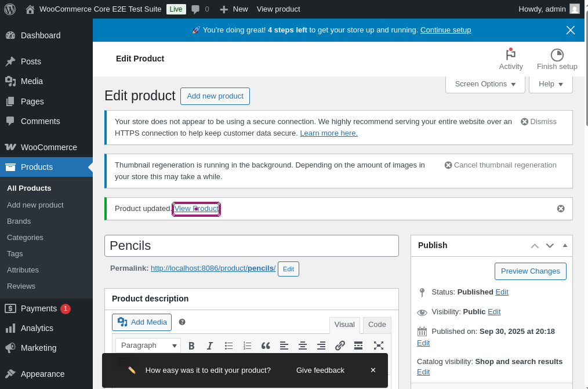The height and width of the screenshot is (389, 588).
Task: Expand the Help dropdown tab
Action: pyautogui.click(x=550, y=84)
